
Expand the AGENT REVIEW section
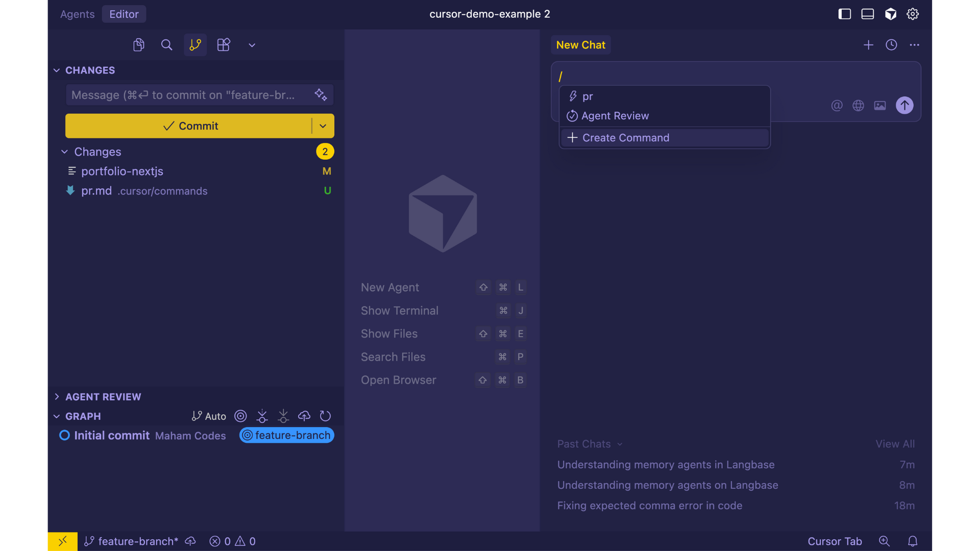(x=103, y=397)
